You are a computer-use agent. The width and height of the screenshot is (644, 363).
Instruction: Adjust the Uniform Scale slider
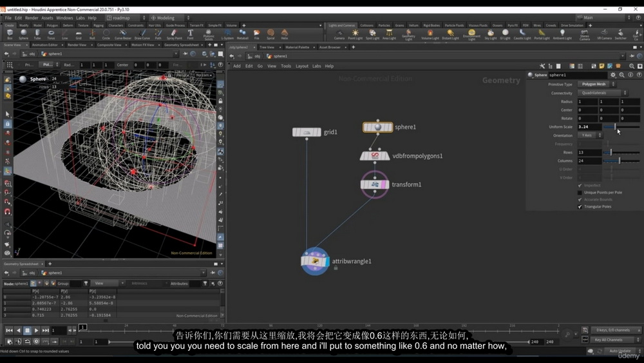(x=621, y=126)
